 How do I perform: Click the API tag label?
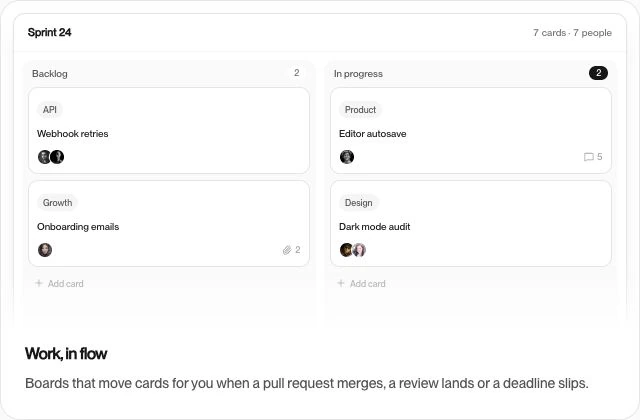[x=50, y=110]
